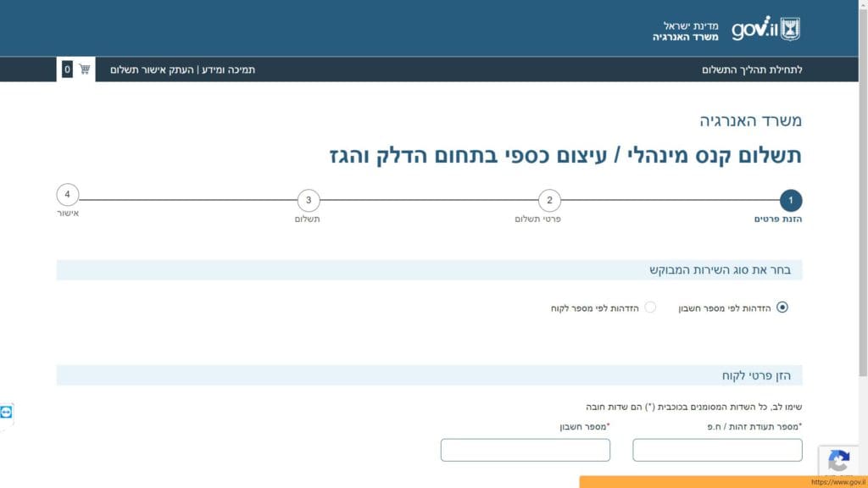Viewport: 868px width, 488px height.
Task: Click the reCAPTCHA badge
Action: [838, 462]
